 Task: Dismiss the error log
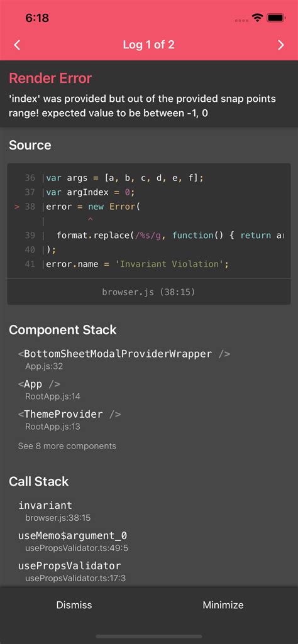point(74,605)
